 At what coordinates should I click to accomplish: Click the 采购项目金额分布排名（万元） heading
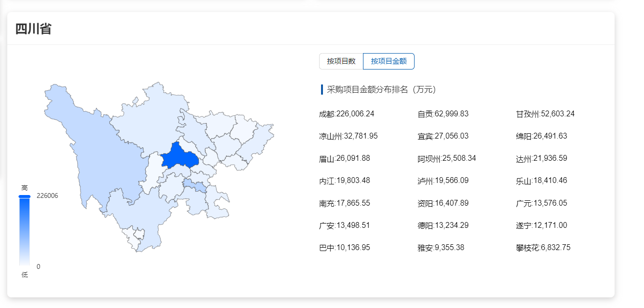coord(381,90)
